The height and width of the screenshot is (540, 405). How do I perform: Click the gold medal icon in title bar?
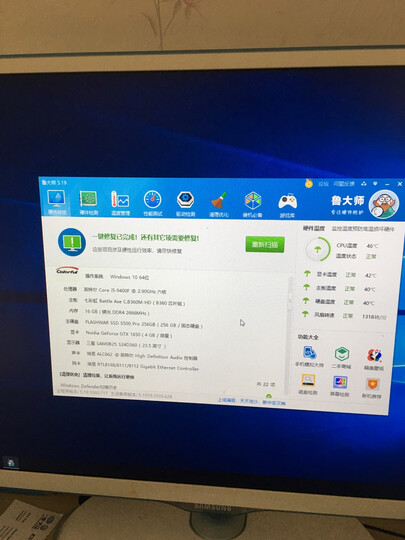(309, 183)
